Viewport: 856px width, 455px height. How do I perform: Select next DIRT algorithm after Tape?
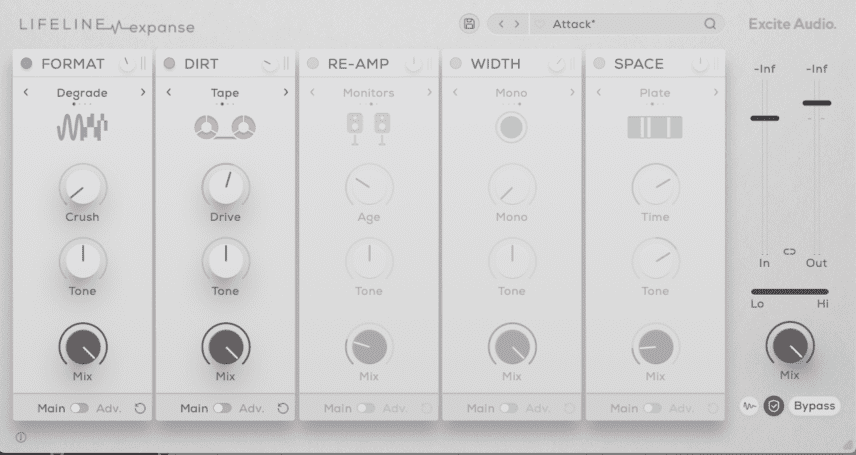tap(286, 92)
